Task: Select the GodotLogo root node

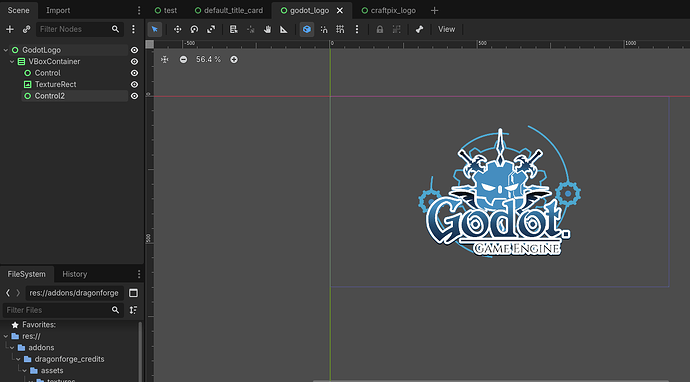Action: pos(41,50)
